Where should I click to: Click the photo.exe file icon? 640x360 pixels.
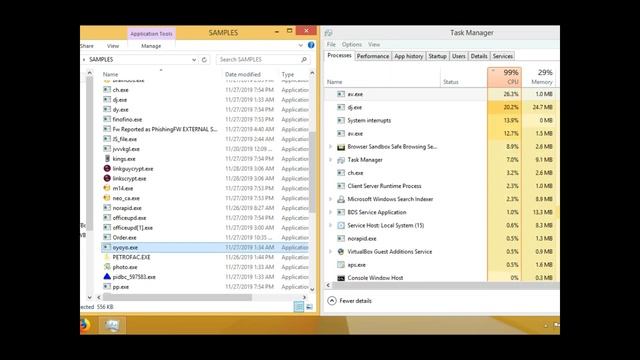[x=107, y=267]
